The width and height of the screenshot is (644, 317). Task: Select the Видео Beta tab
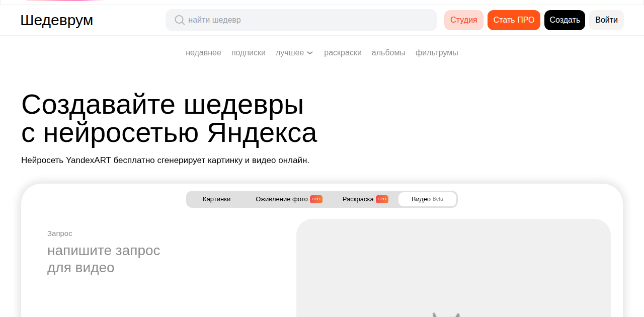click(427, 199)
